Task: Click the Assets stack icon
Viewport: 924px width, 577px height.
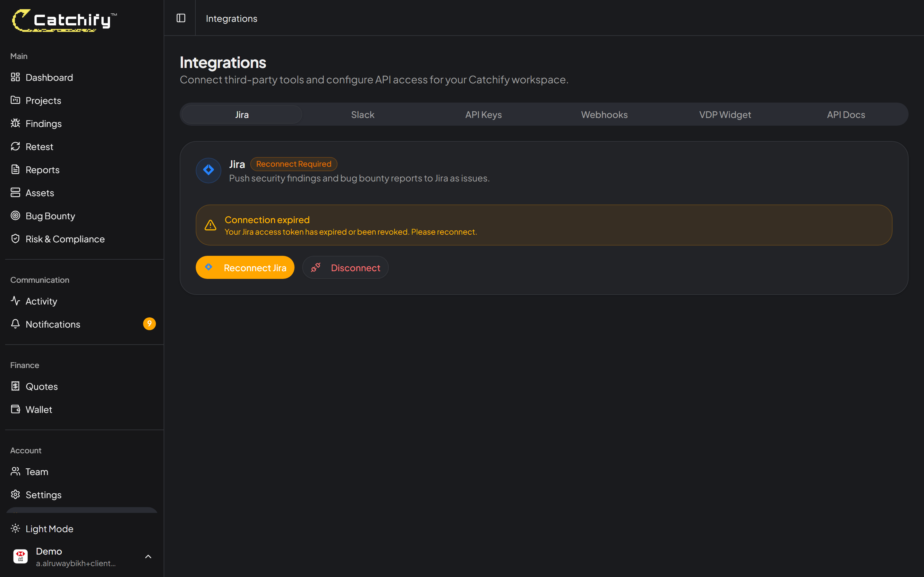Action: click(x=15, y=192)
